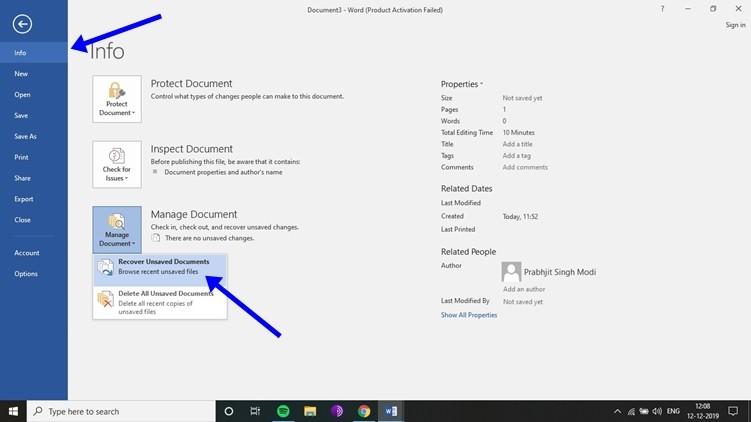Choose Delete All Unsaved Documents
The width and height of the screenshot is (751, 422).
(160, 302)
